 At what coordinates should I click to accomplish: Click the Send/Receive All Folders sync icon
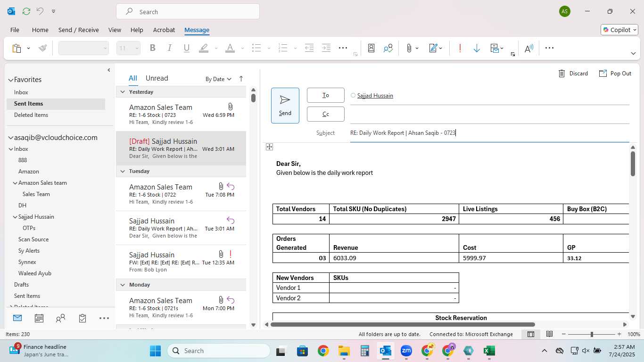click(x=26, y=11)
